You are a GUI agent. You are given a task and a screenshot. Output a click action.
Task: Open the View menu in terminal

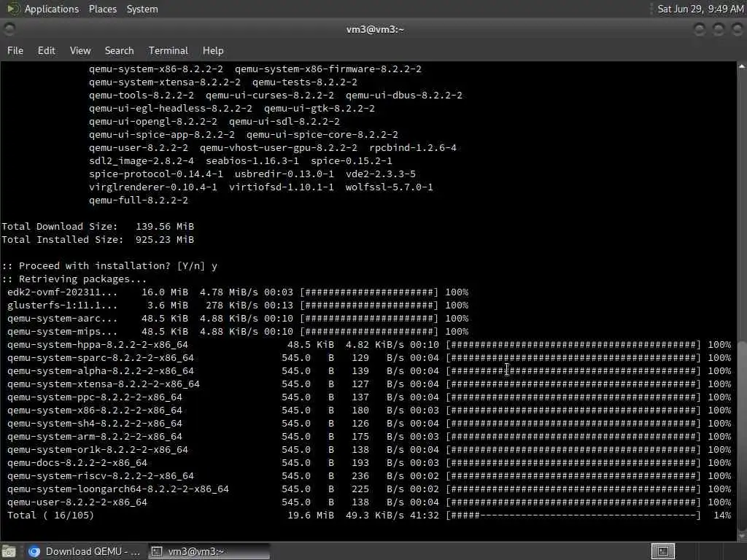(x=80, y=50)
